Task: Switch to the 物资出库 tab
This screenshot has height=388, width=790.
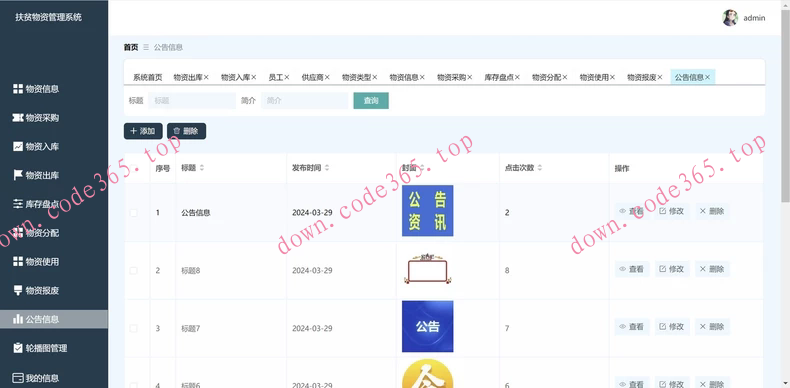Action: pos(188,77)
